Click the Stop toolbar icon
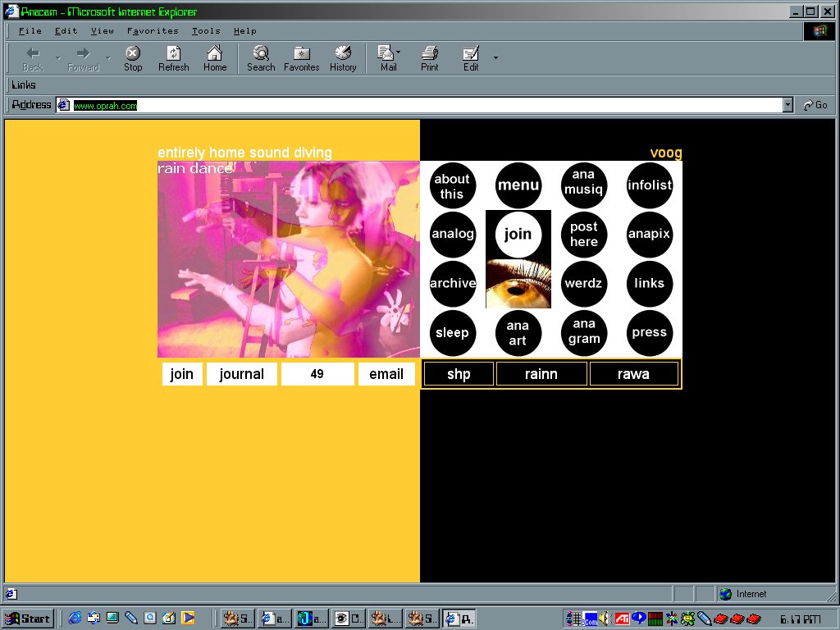Screen dimensions: 840x630 tap(133, 58)
